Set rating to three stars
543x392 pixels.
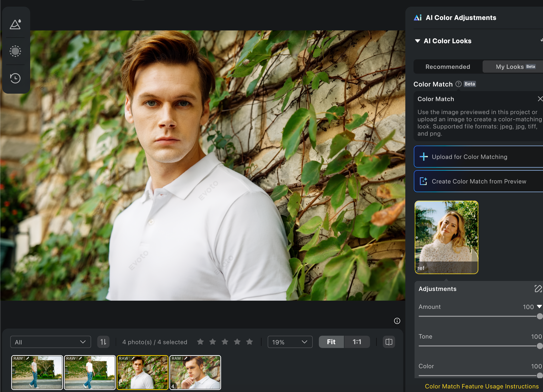[225, 342]
